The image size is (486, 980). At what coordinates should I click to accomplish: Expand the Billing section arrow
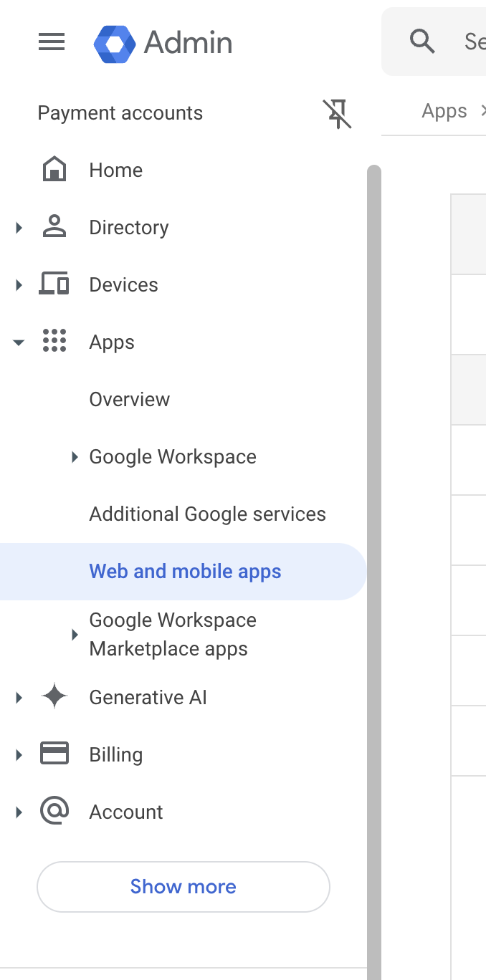(19, 755)
